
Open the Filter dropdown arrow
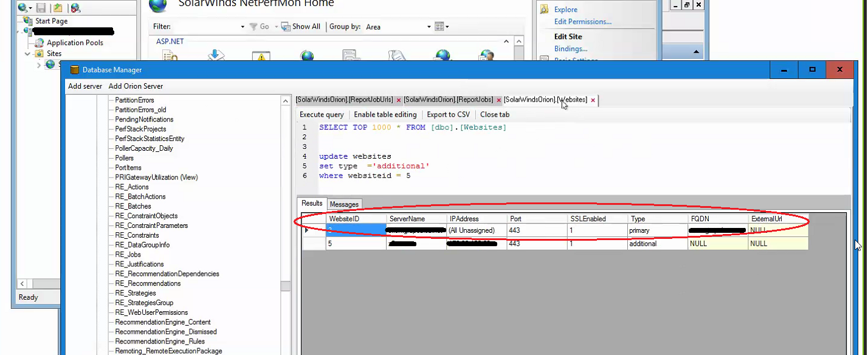point(243,26)
